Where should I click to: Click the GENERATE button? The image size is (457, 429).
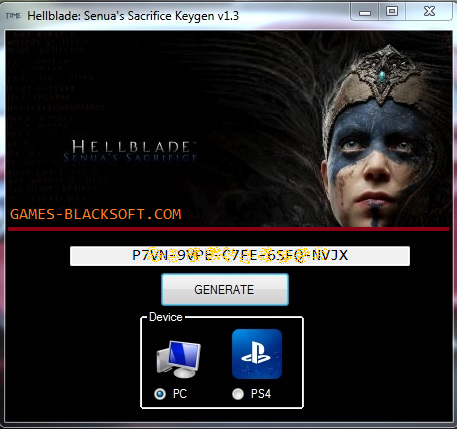coord(225,290)
